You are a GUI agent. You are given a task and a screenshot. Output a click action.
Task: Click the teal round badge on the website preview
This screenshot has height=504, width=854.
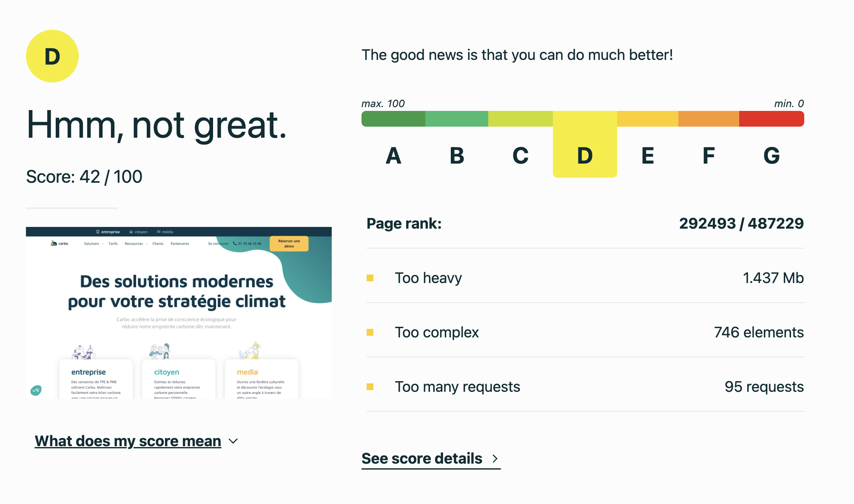[x=36, y=390]
